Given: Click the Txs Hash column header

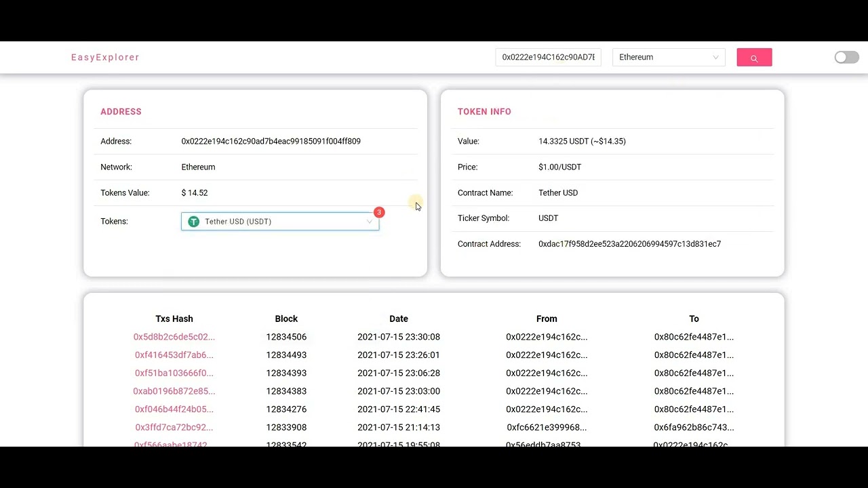Looking at the screenshot, I should coord(174,319).
